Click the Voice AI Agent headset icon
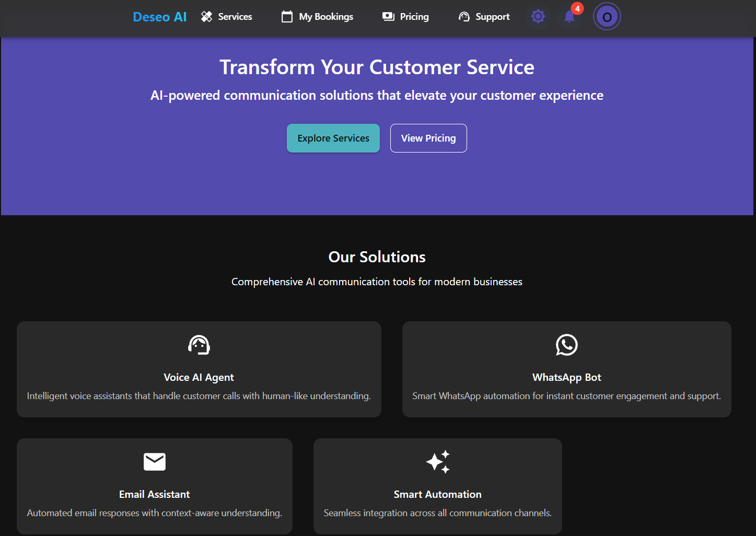Screen dimensions: 756x536 pos(199,345)
